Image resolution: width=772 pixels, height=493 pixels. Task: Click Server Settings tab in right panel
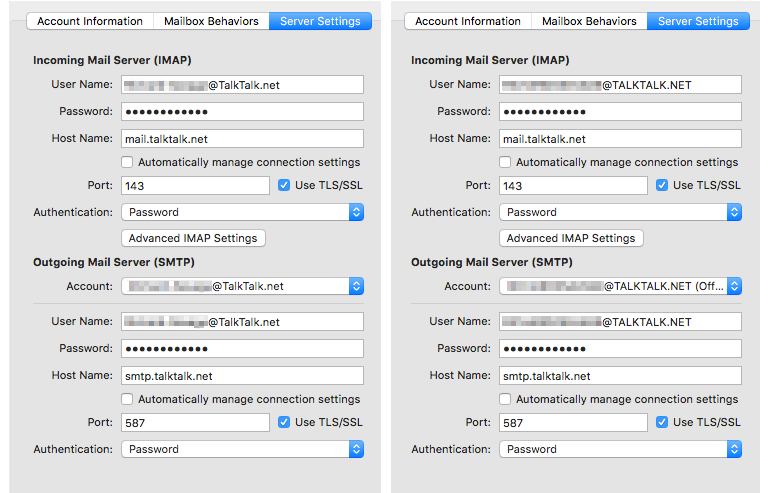(698, 21)
